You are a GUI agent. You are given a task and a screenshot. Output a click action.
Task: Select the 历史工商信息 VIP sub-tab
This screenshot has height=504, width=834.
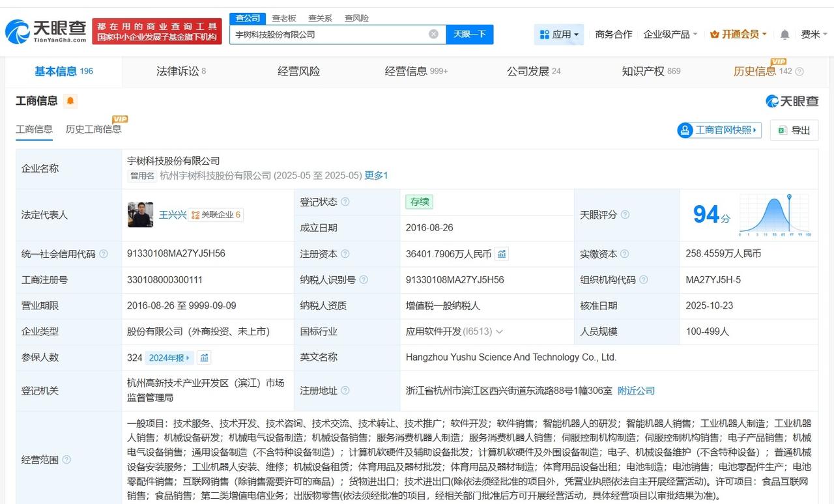coord(93,129)
